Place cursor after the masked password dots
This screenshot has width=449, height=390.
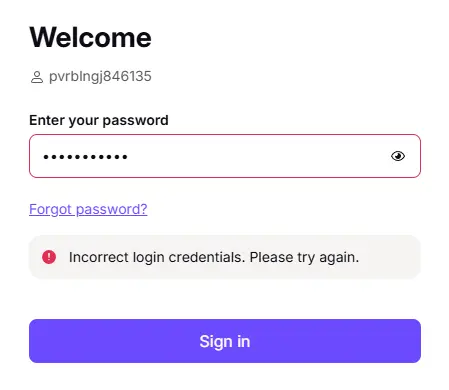tap(131, 156)
